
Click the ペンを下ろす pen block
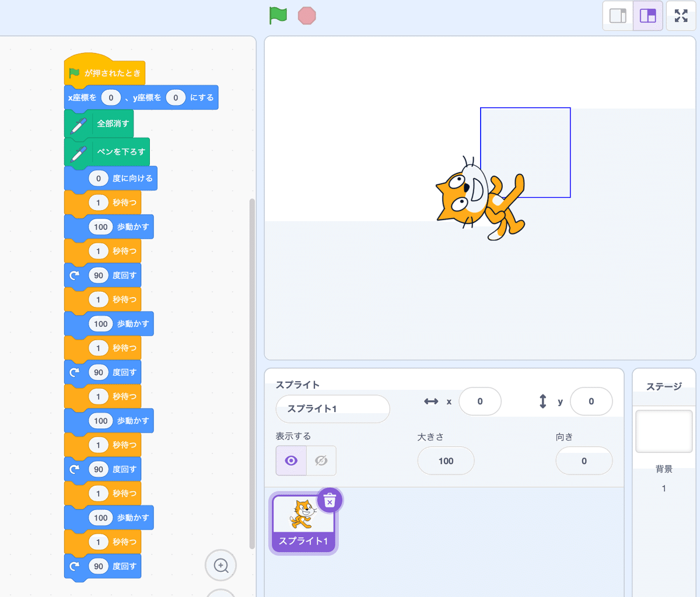(x=107, y=152)
